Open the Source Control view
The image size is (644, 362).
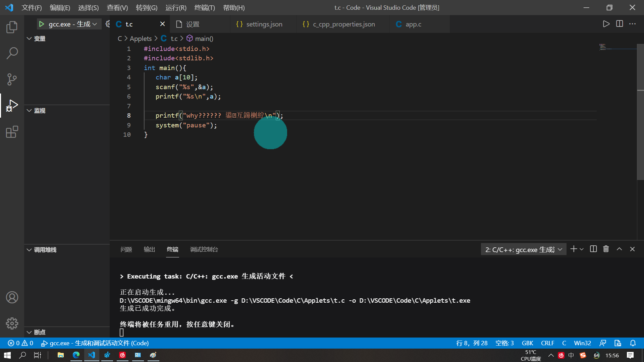[12, 79]
